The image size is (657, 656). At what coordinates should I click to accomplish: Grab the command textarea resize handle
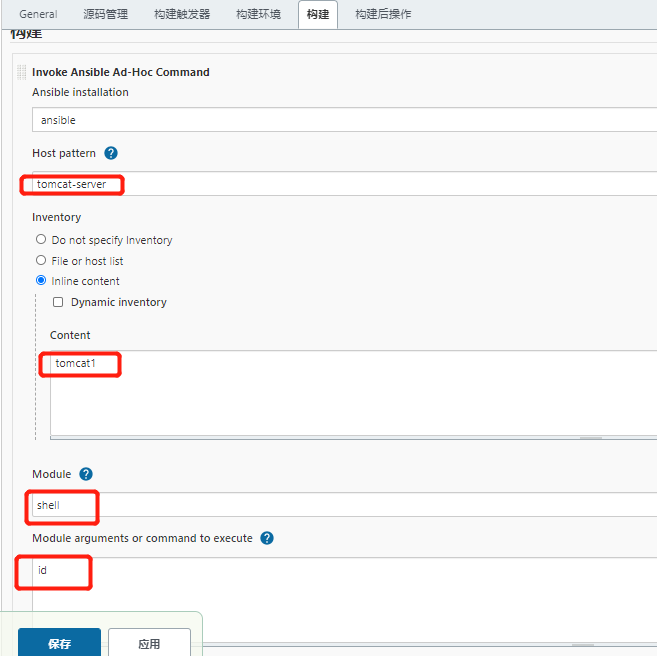pyautogui.click(x=583, y=645)
